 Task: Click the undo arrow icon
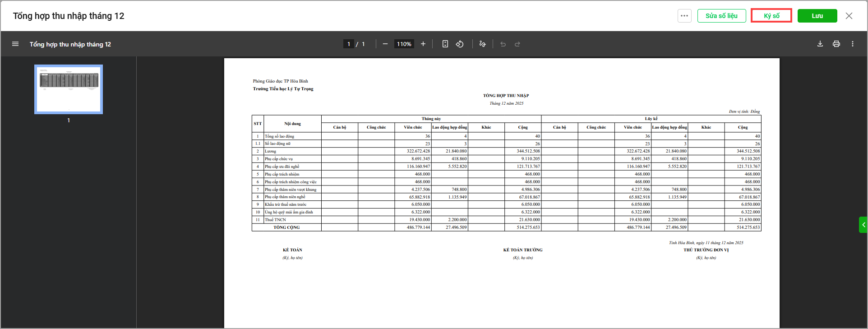(x=503, y=44)
